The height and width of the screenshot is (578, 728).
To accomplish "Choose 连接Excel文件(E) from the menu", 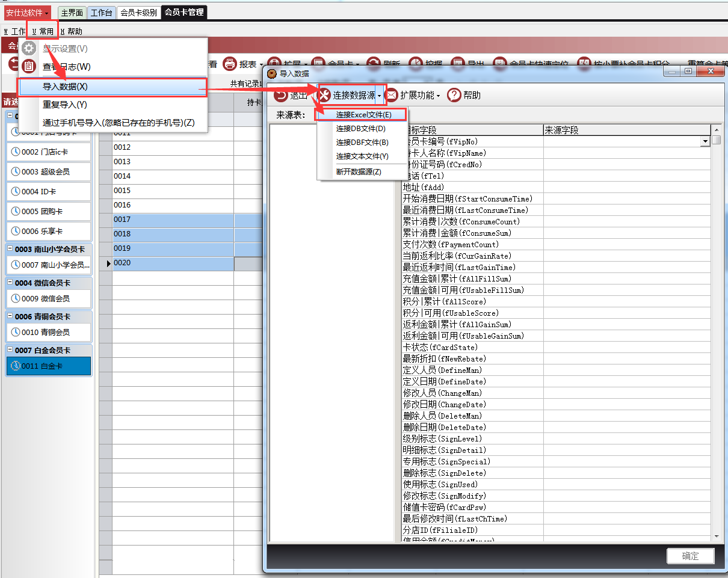I will [x=363, y=114].
